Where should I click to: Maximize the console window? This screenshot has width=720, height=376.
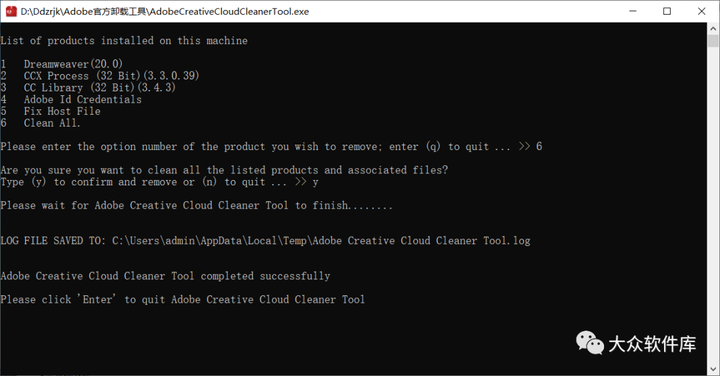[667, 11]
